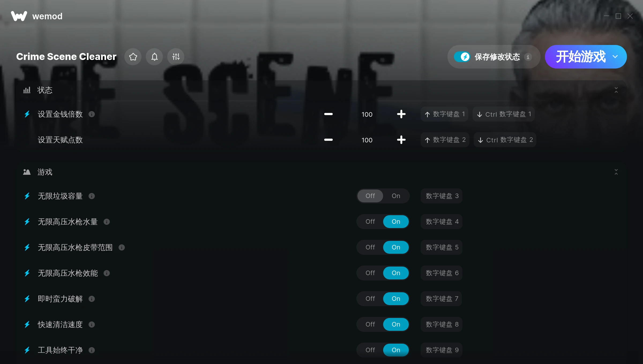Open the notification bell icon

point(154,57)
